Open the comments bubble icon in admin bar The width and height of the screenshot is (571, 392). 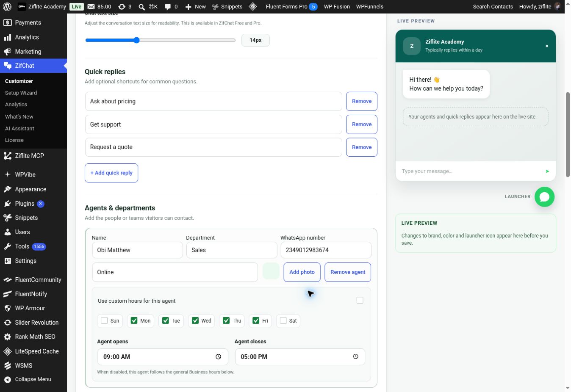pyautogui.click(x=168, y=6)
